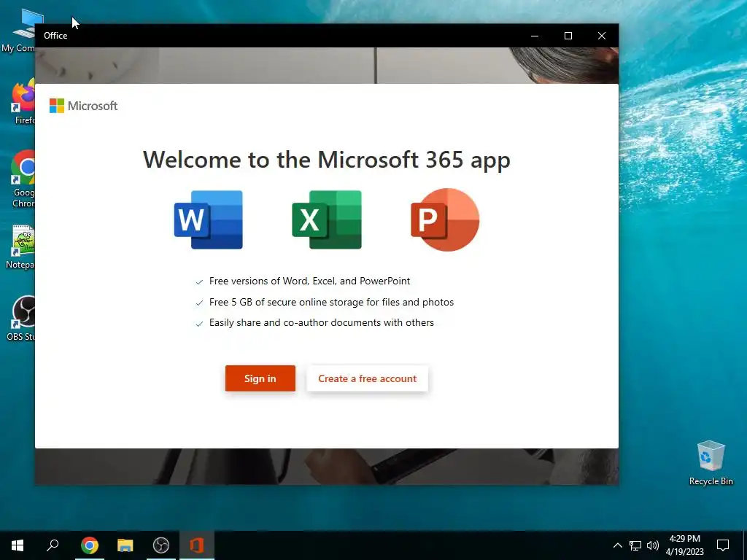
Task: Create a free account
Action: point(368,378)
